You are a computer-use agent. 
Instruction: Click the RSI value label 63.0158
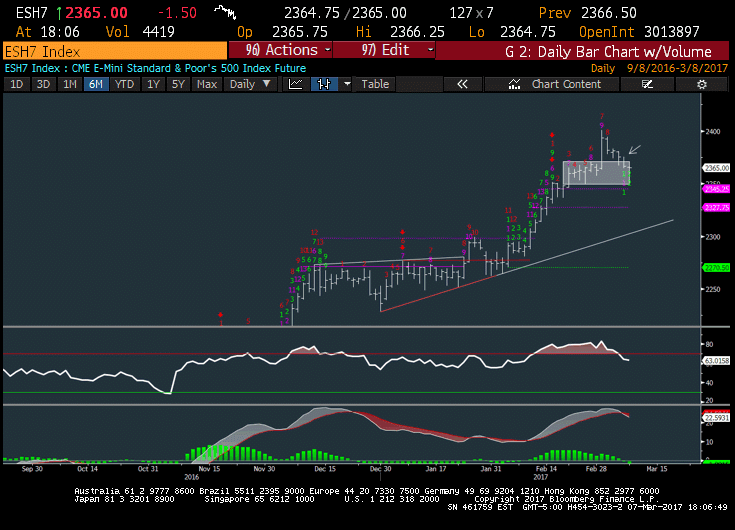tap(717, 361)
